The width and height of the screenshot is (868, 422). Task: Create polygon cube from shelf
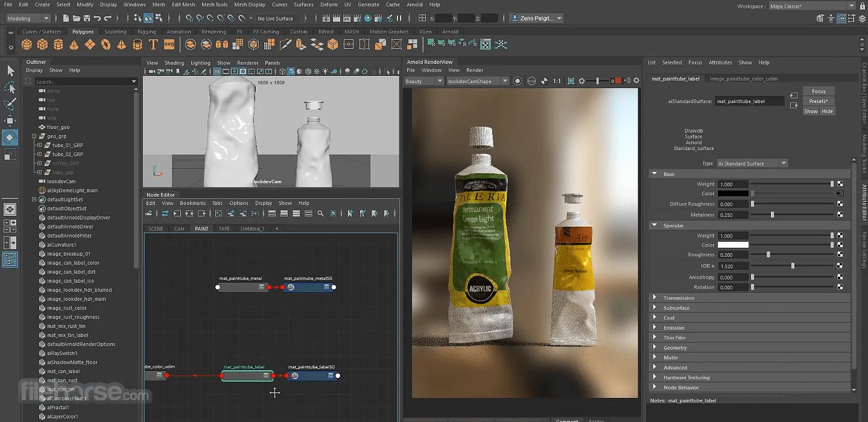(42, 45)
